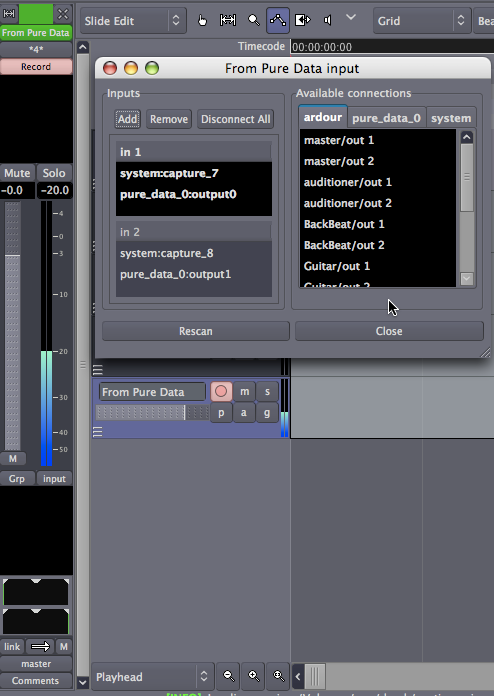Click Remove in the Inputs panel

click(169, 119)
